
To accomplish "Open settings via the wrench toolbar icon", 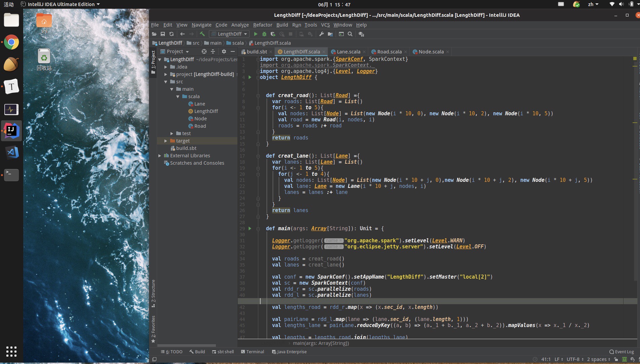I will [322, 34].
